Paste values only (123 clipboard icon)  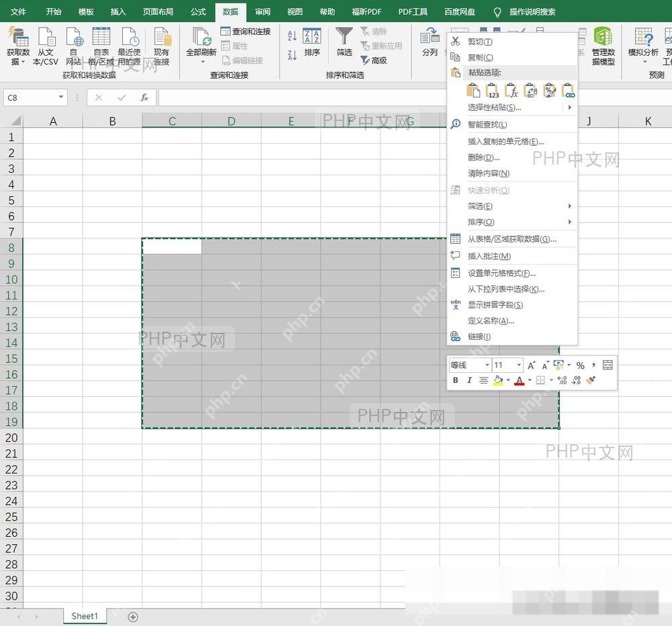point(492,90)
